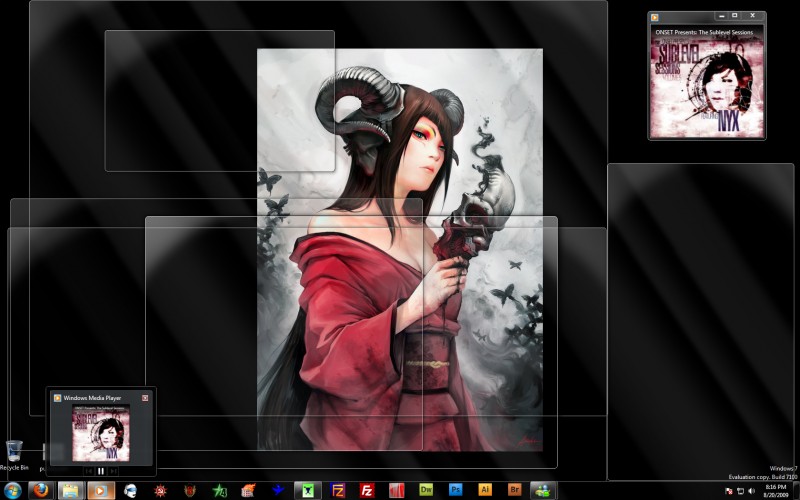Open Windows Explorer folder icon on taskbar
The height and width of the screenshot is (500, 800).
(x=71, y=491)
